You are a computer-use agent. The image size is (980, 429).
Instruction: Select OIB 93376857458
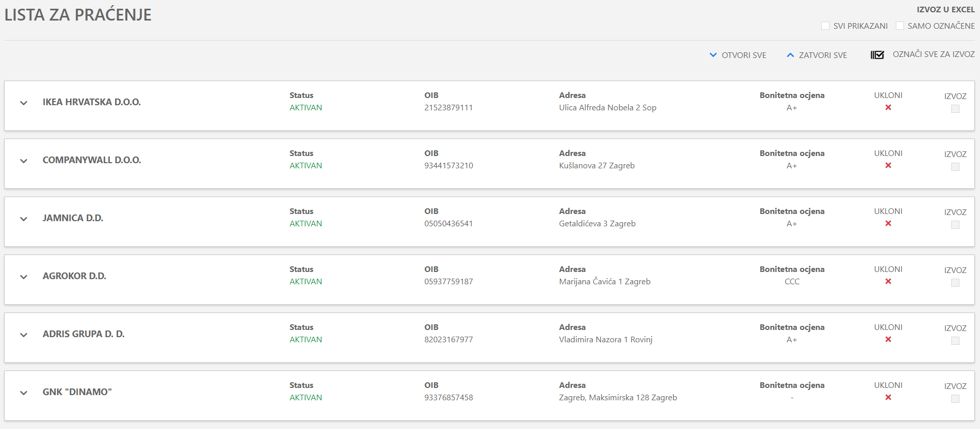448,398
